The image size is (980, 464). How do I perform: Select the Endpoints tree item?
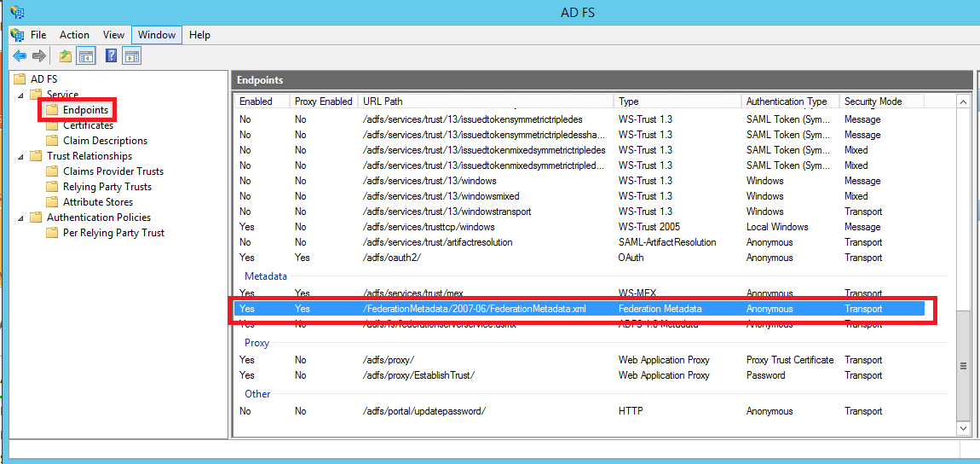point(85,110)
